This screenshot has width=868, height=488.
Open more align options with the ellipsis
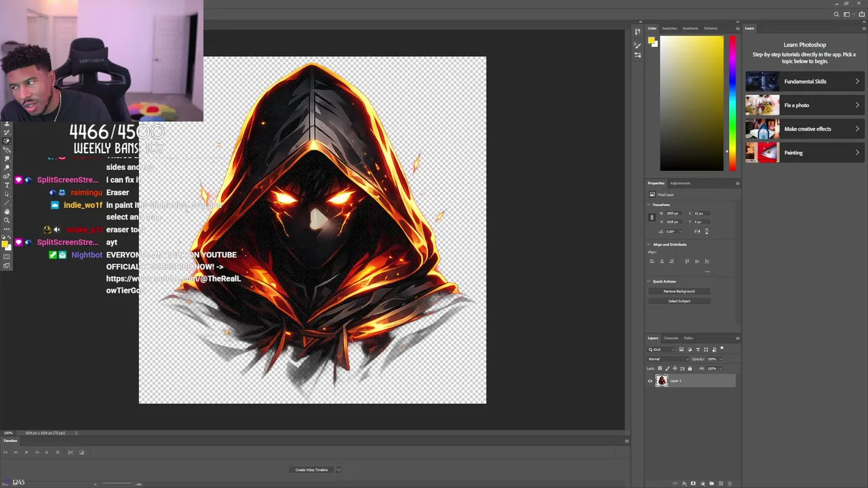(x=707, y=272)
